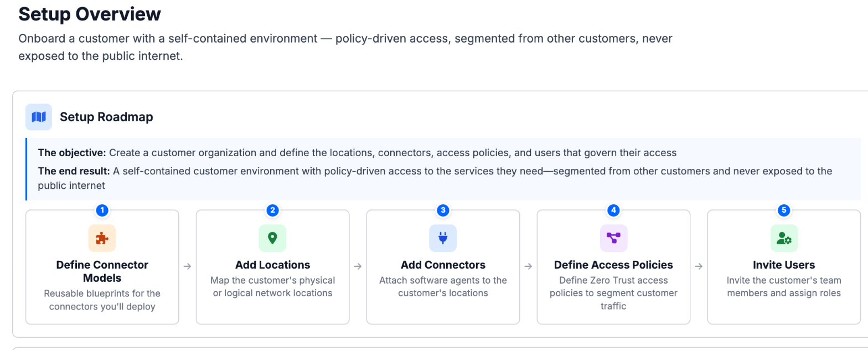Image resolution: width=868 pixels, height=350 pixels.
Task: Click the blue plug Connectors icon
Action: [443, 238]
